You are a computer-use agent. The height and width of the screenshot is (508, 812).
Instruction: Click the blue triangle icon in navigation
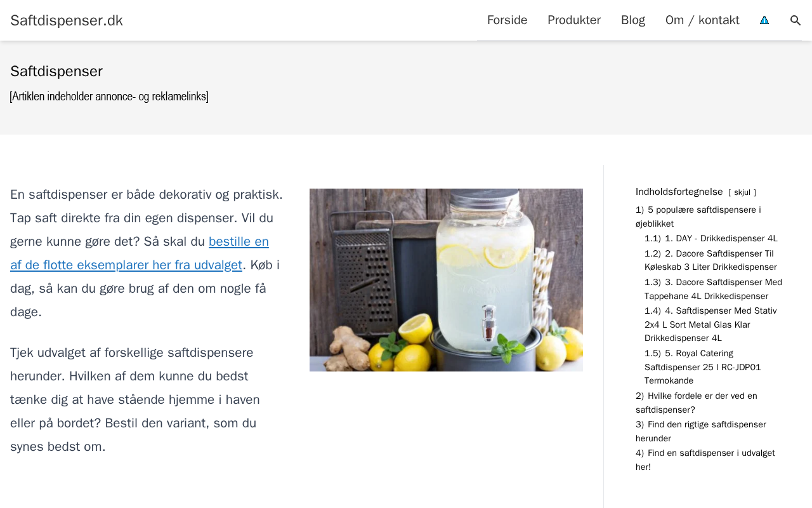764,20
